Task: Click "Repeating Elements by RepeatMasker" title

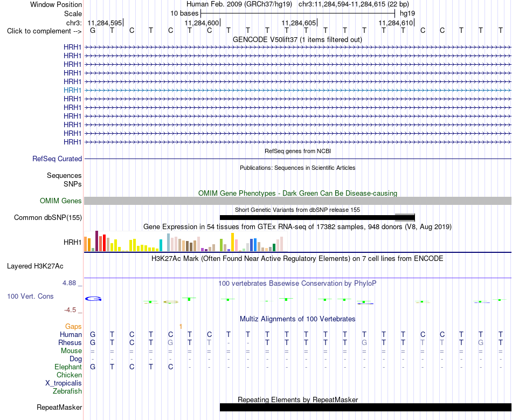Action: [x=298, y=400]
